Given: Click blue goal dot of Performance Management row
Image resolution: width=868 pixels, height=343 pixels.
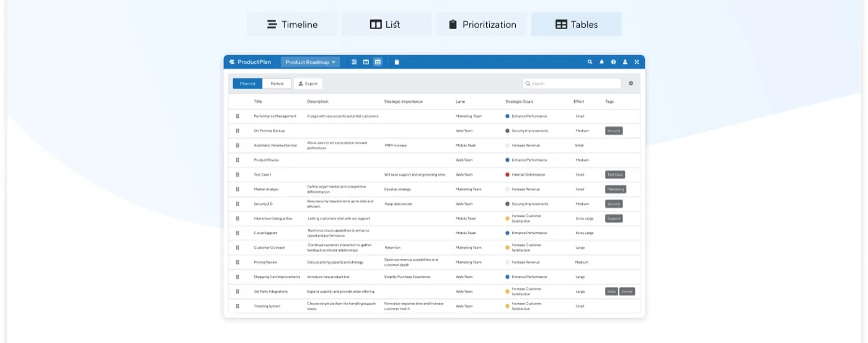Looking at the screenshot, I should pos(507,116).
